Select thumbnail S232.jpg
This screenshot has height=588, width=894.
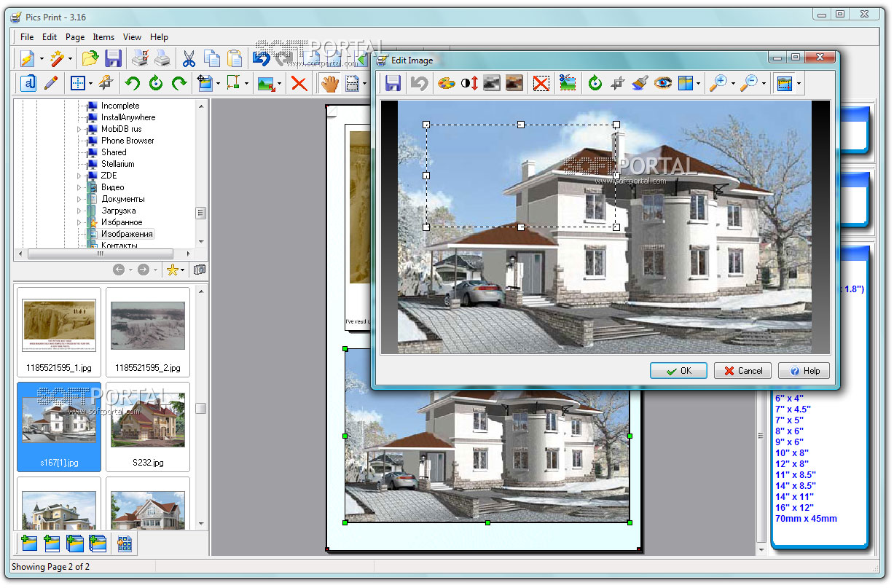(148, 426)
